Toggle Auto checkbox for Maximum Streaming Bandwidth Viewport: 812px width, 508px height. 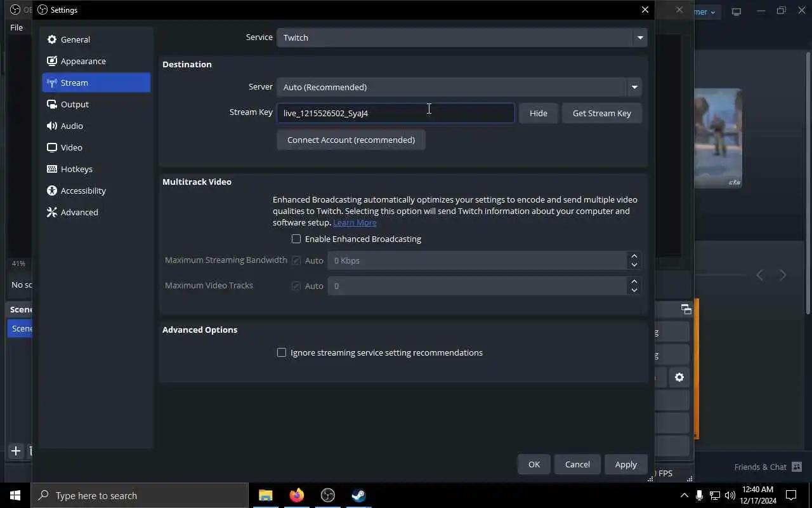click(296, 260)
